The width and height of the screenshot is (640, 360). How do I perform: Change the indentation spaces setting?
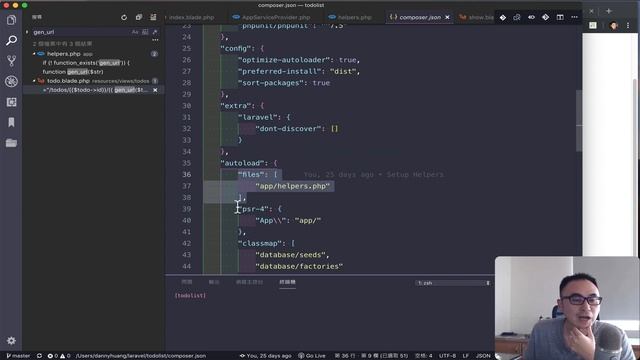click(x=423, y=356)
